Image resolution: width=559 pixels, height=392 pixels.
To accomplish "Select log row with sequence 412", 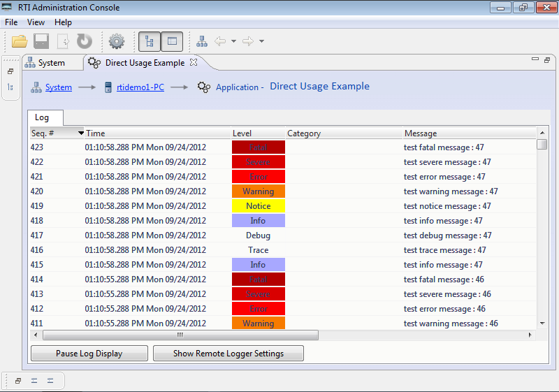I will point(283,309).
